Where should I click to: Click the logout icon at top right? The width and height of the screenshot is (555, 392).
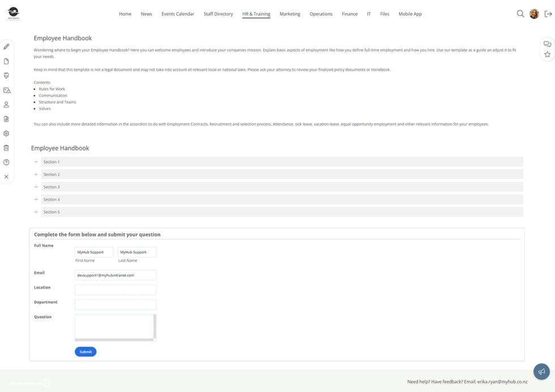tap(547, 14)
